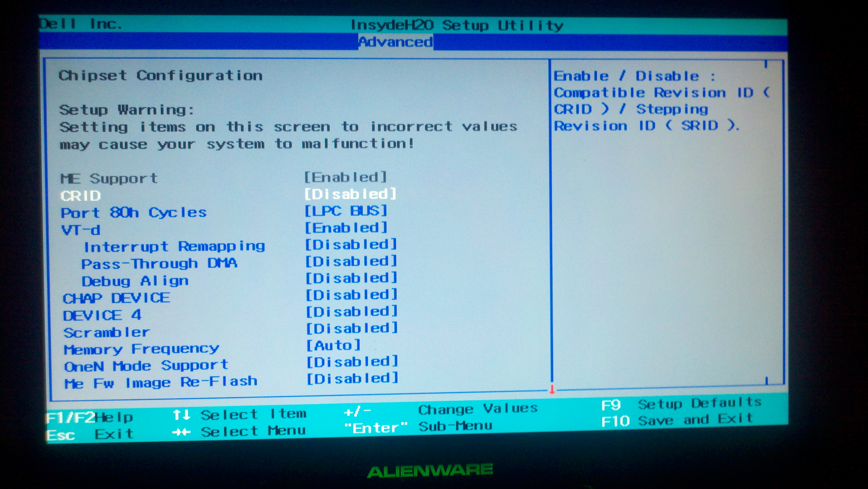Click the InsydeH20 Setup Utility title
The width and height of the screenshot is (868, 489).
pyautogui.click(x=457, y=25)
